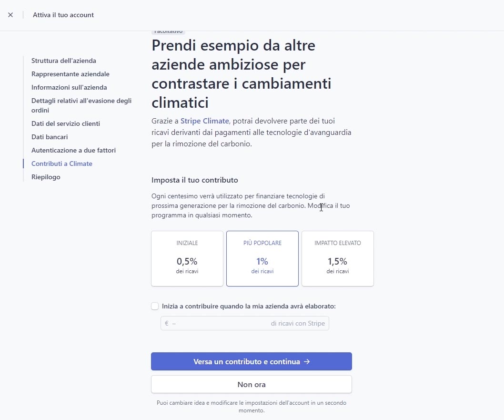Pick the Impatto elevato 1,5% option
Viewport: 504px width, 420px height.
[x=338, y=259]
